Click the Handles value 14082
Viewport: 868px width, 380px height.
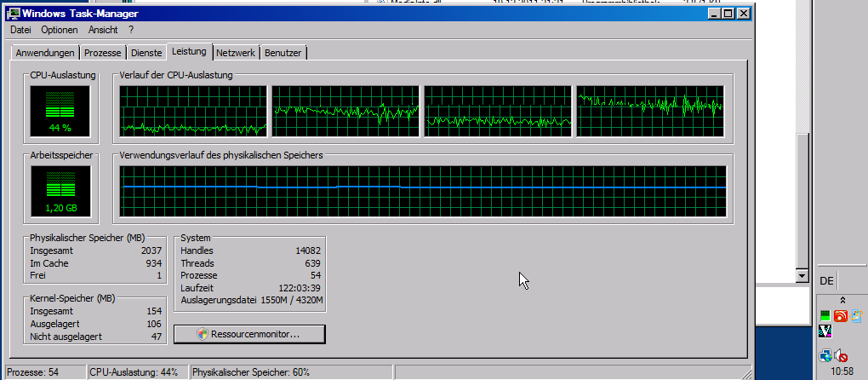point(308,251)
